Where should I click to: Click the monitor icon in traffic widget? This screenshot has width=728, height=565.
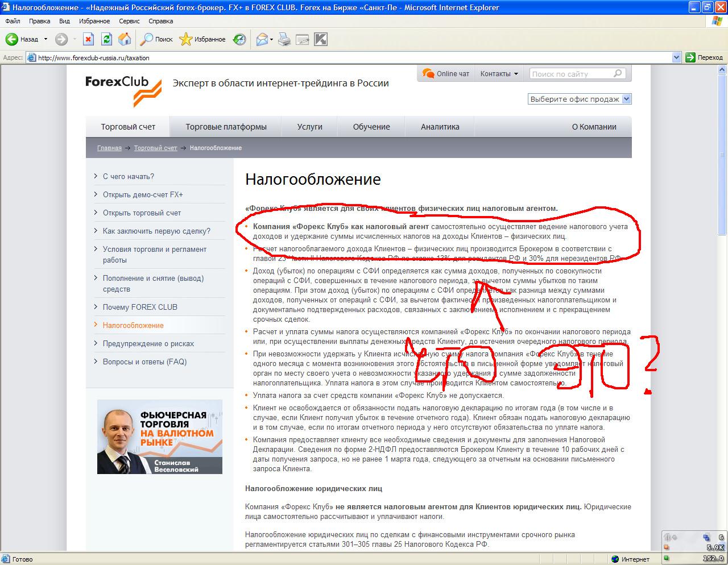(706, 537)
